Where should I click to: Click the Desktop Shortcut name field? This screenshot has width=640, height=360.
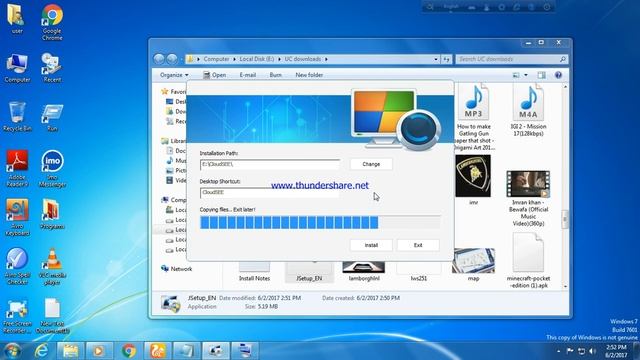tap(270, 193)
